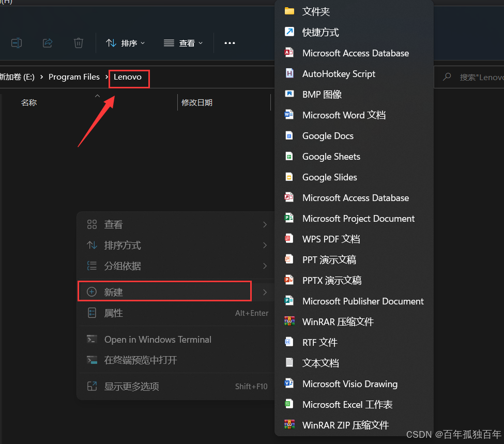Click the sort arrows icon beside 排序方式
This screenshot has height=444, width=504.
point(92,245)
